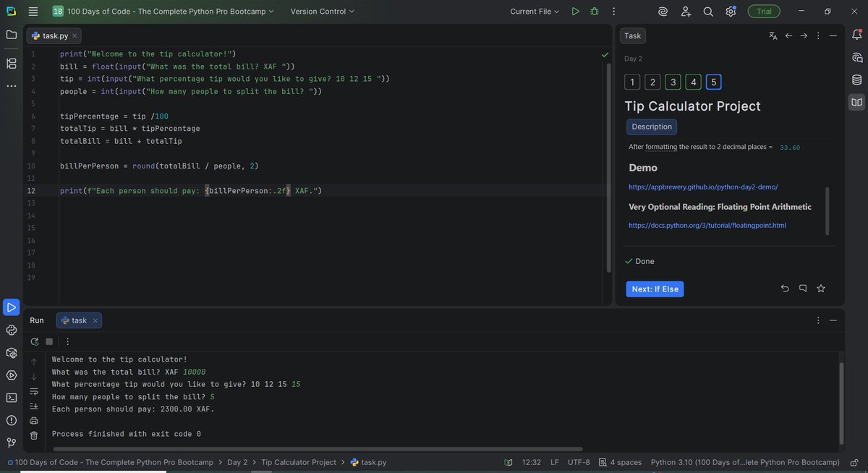Toggle scroll to end of console
The height and width of the screenshot is (473, 868).
34,406
